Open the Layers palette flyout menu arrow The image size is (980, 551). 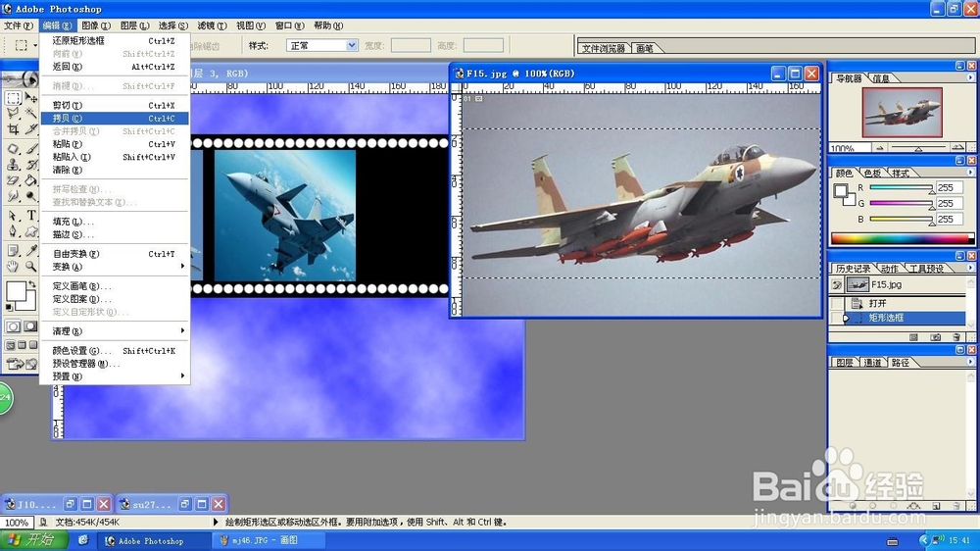970,362
